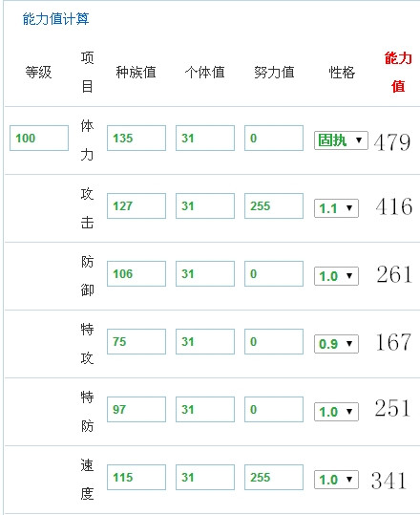Viewport: 420px width, 515px height.
Task: Select the HP base stat field 135
Action: click(136, 138)
